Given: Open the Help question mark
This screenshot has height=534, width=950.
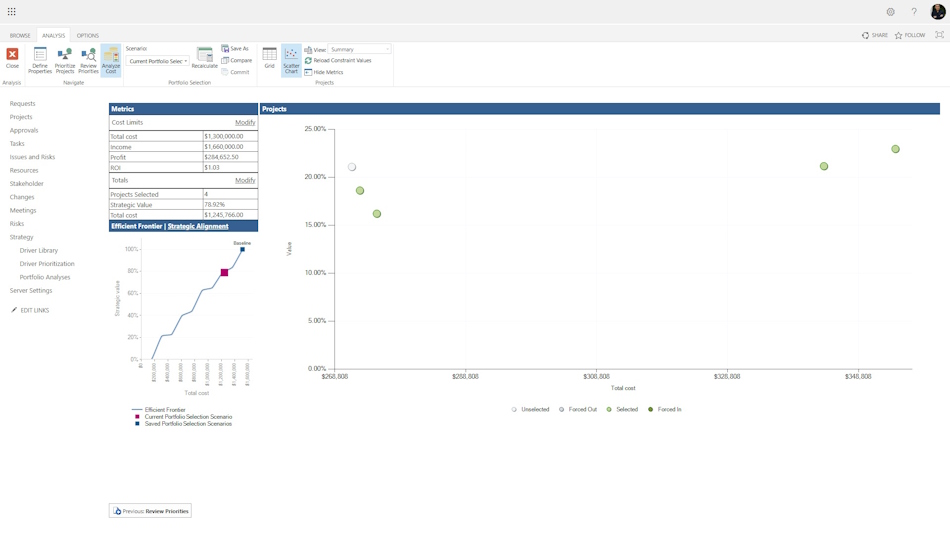Looking at the screenshot, I should click(x=914, y=12).
